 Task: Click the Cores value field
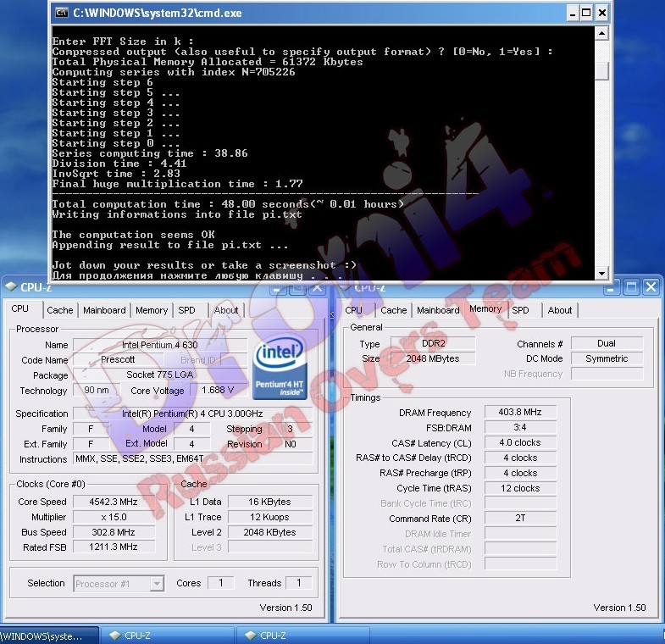(x=220, y=583)
